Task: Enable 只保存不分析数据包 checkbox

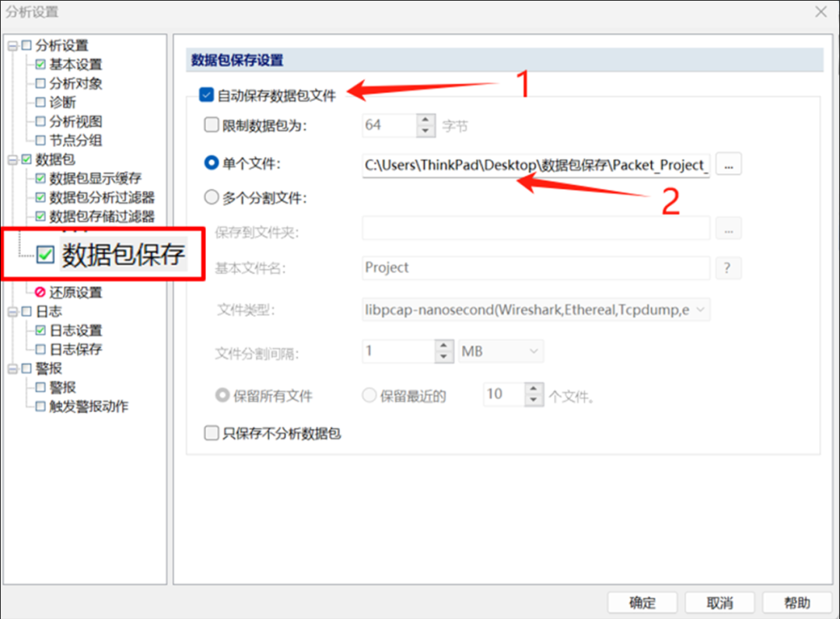Action: pos(212,432)
